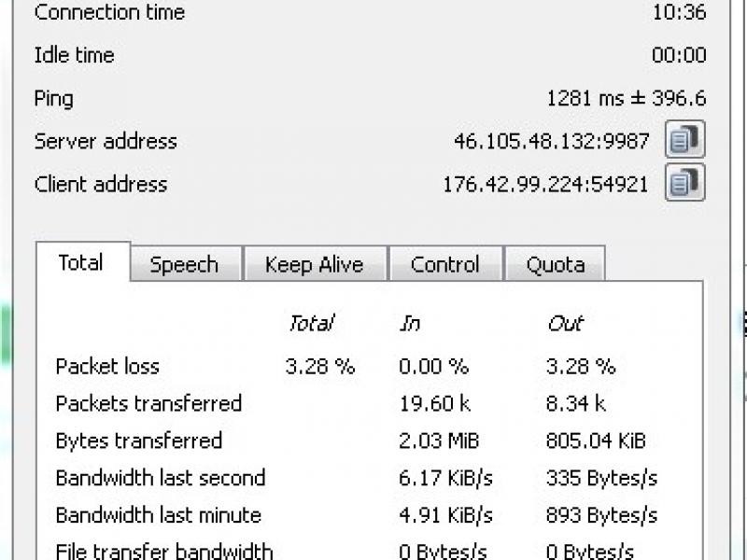Click the Ping value 1281 ms
Image resolution: width=747 pixels, height=560 pixels.
pyautogui.click(x=585, y=99)
